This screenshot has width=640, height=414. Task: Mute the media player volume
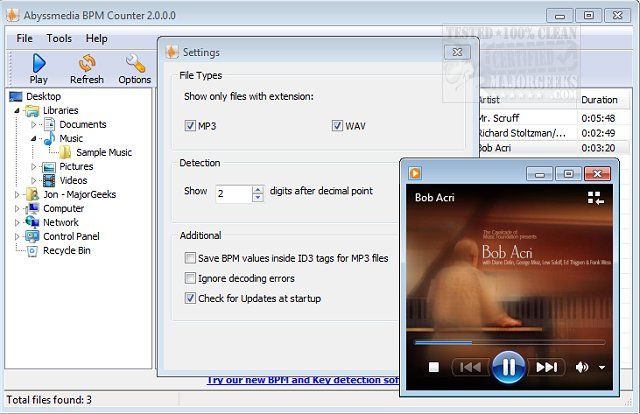(581, 367)
